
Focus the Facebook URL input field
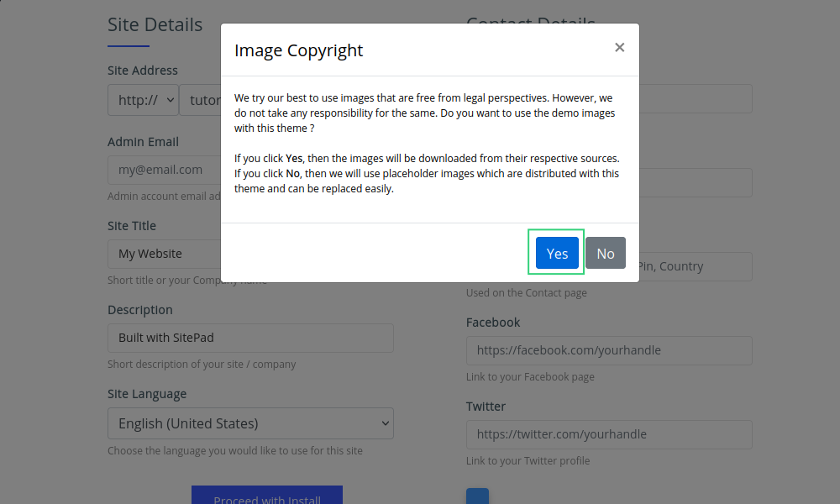[609, 350]
